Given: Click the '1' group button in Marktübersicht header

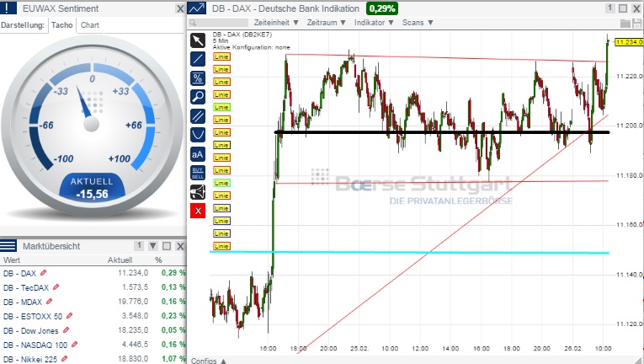Looking at the screenshot, I should coord(139,245).
